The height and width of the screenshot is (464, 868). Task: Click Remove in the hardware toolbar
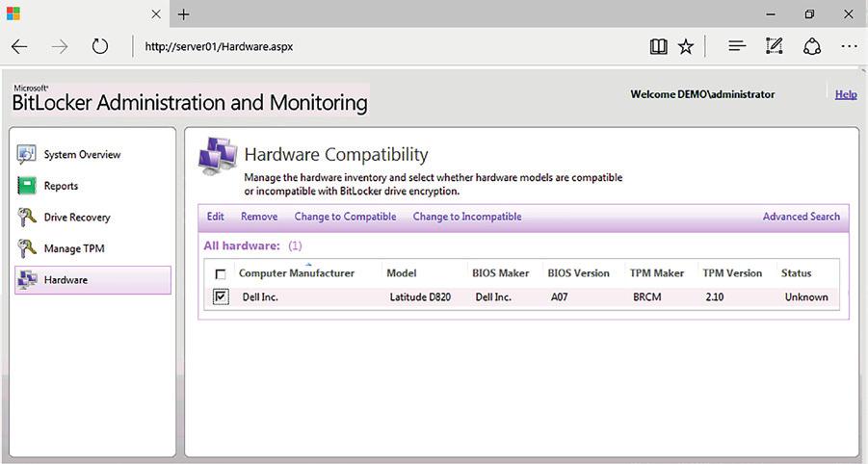[259, 217]
